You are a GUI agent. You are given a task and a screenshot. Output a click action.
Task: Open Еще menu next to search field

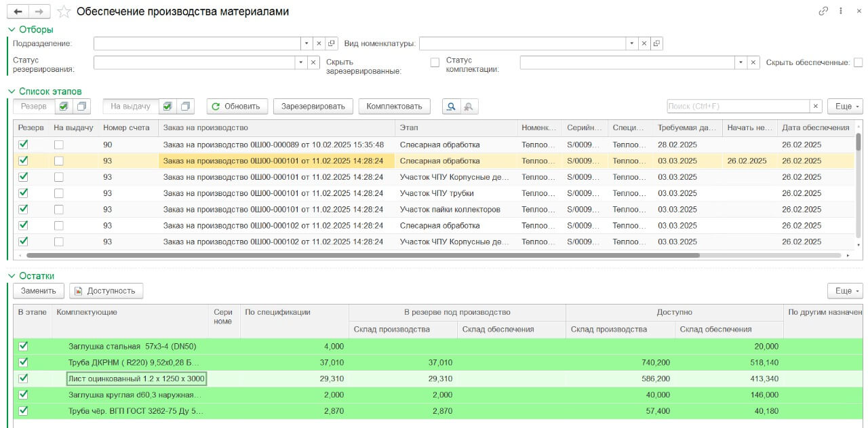[845, 106]
